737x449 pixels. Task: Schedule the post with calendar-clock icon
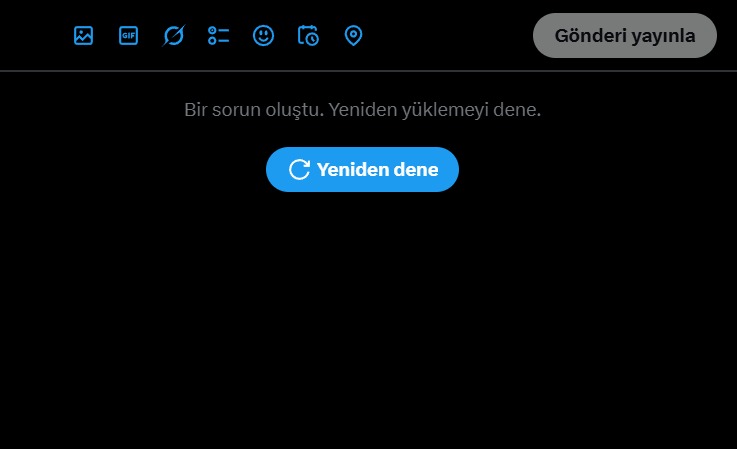coord(308,36)
